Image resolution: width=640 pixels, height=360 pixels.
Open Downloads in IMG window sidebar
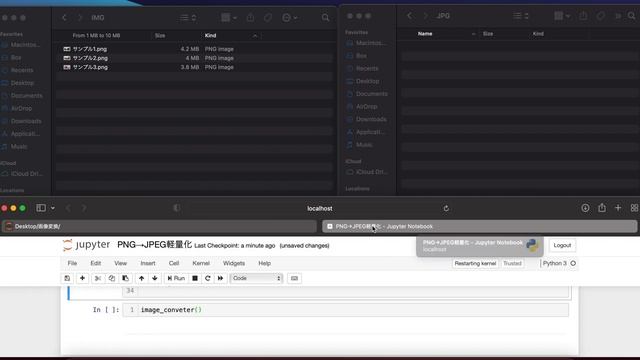[x=26, y=121]
